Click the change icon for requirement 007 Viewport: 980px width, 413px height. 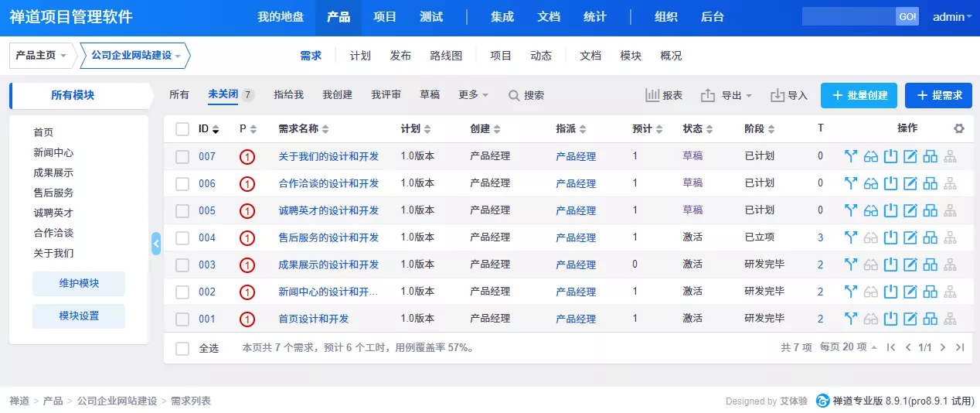(x=851, y=156)
